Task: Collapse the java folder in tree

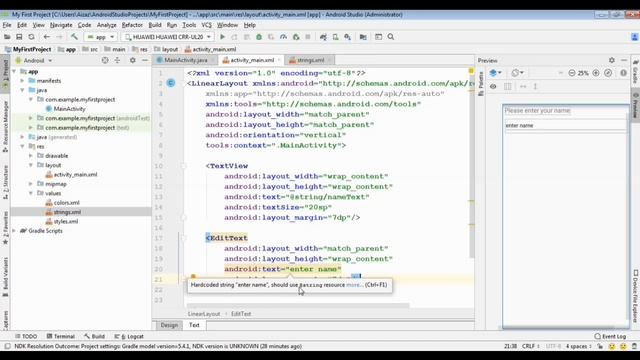Action: [22, 90]
